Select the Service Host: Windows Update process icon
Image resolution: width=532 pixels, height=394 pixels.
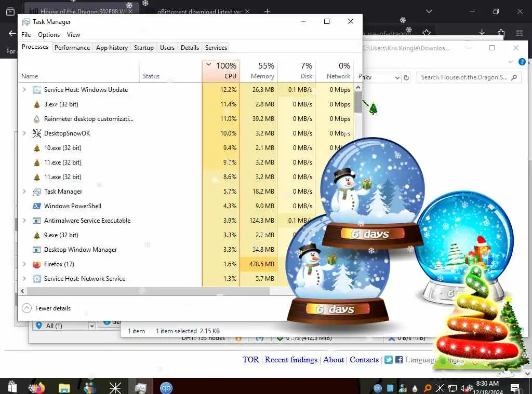(x=37, y=90)
